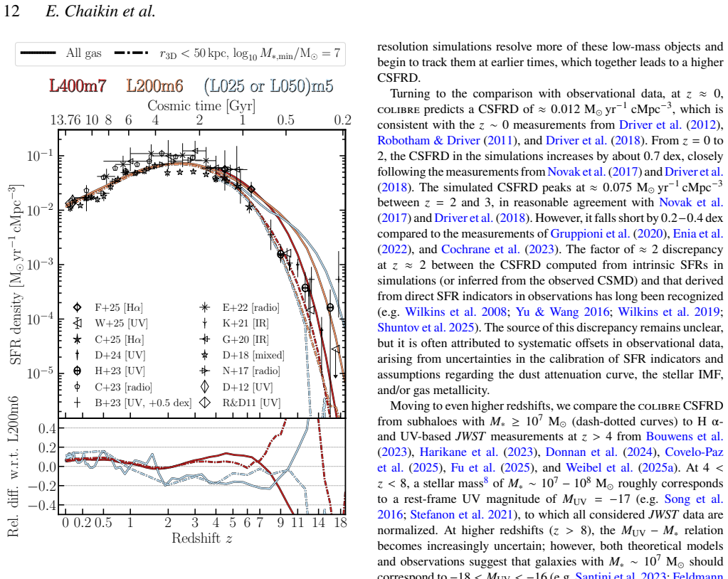This screenshot has width=728, height=579.
Task: Click the star marker beside C+25 [Hα]
Action: point(78,339)
